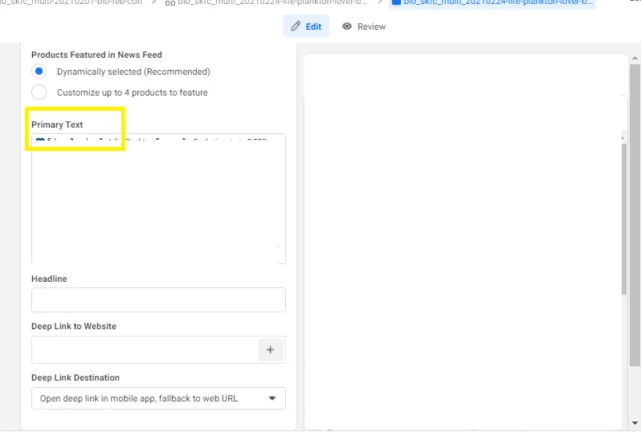The image size is (641, 432).
Task: Open the Deep Link Destination dropdown
Action: [x=158, y=398]
